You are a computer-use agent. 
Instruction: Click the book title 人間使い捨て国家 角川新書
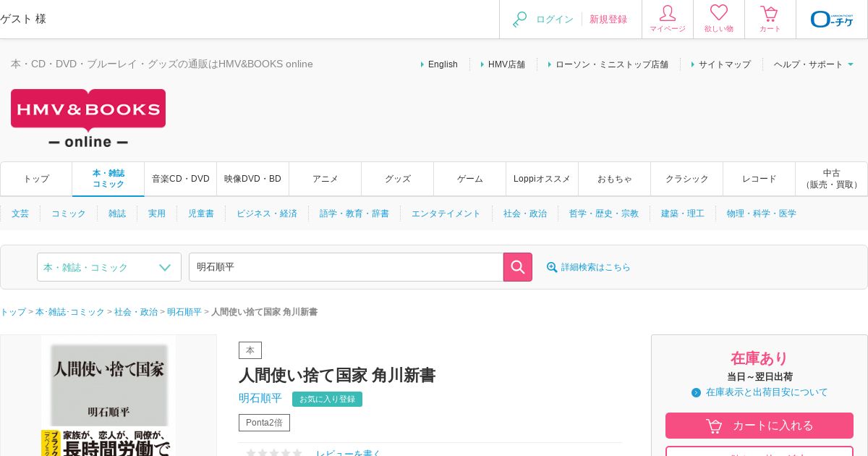(x=337, y=375)
